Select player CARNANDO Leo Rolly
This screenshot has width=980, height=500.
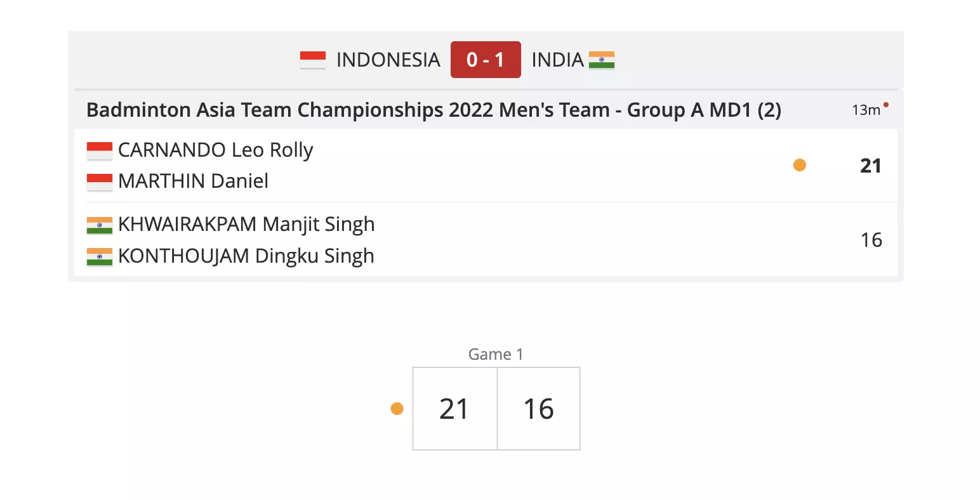tap(215, 150)
